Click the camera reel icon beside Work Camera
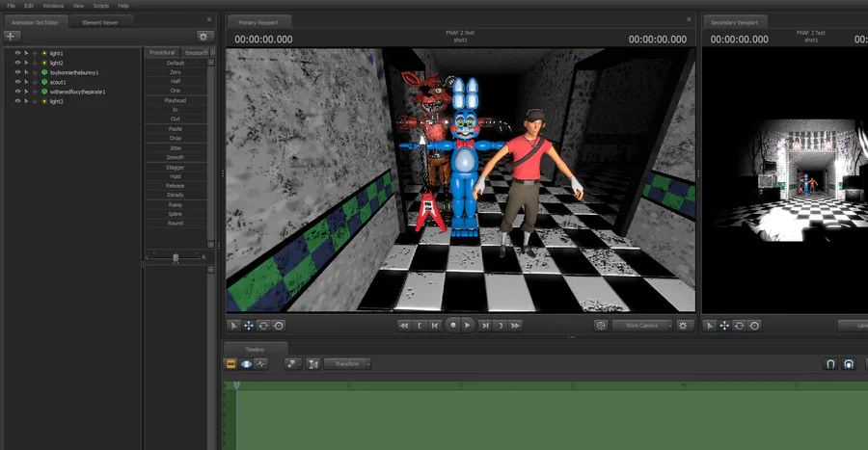868x450 pixels. 601,326
